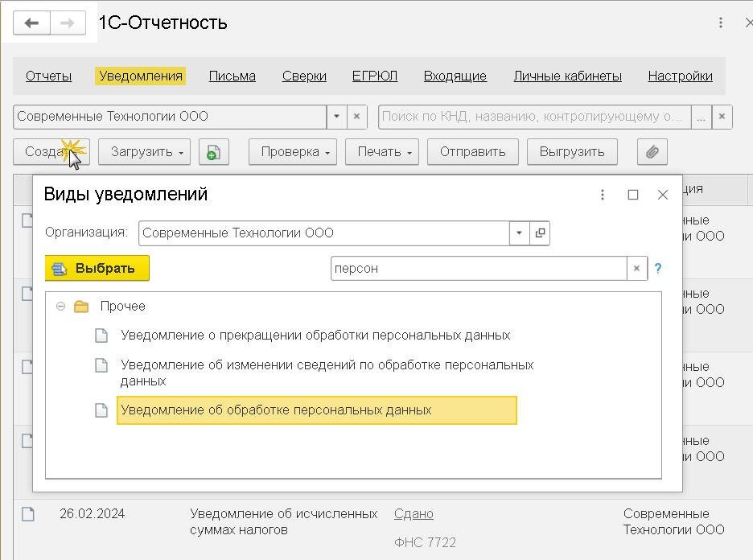Collapse the Прочее folder
The image size is (753, 560).
[60, 306]
